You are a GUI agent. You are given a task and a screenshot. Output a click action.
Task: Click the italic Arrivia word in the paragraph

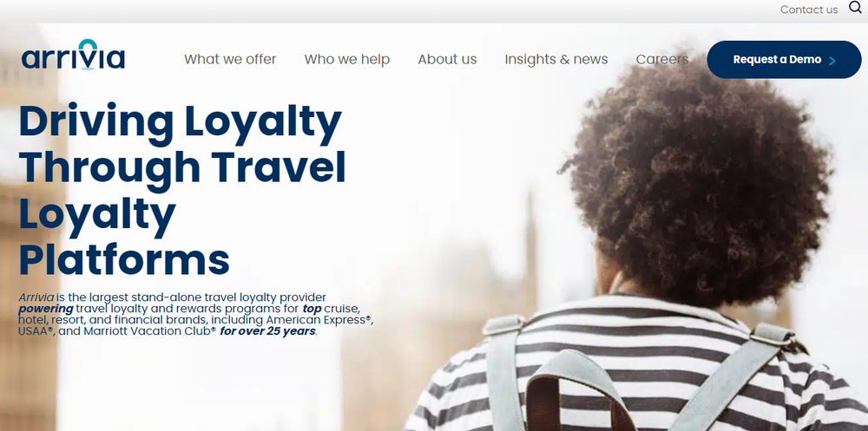pyautogui.click(x=36, y=297)
